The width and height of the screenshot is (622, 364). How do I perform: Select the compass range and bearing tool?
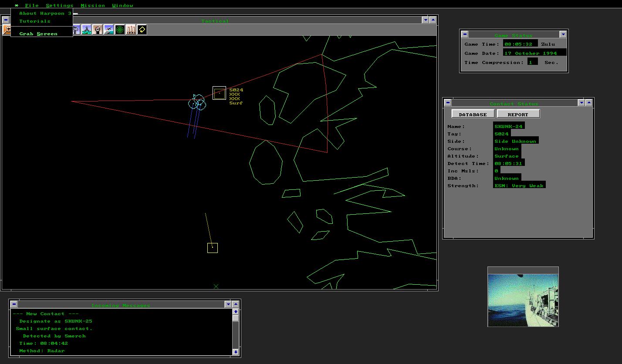pos(88,30)
